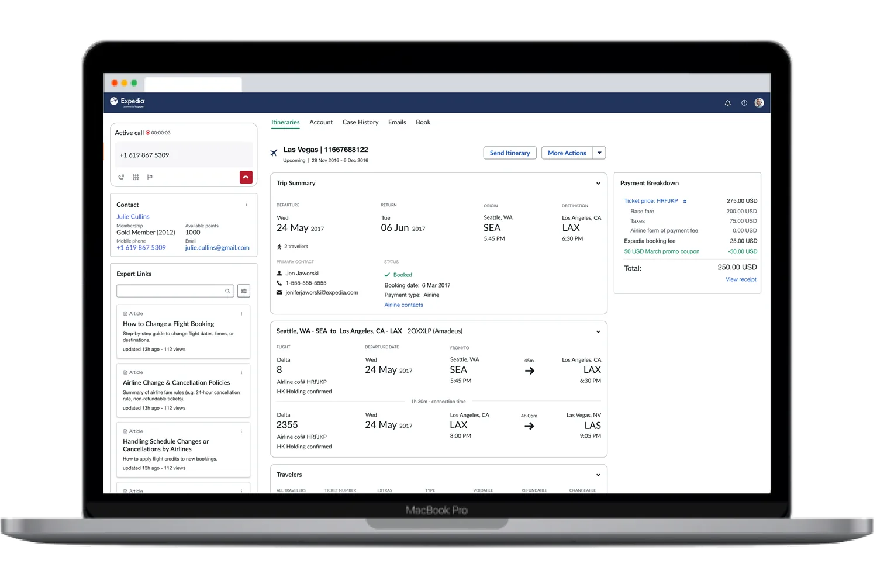
Task: Open menu for Handling Schedule Changes article
Action: pos(241,431)
